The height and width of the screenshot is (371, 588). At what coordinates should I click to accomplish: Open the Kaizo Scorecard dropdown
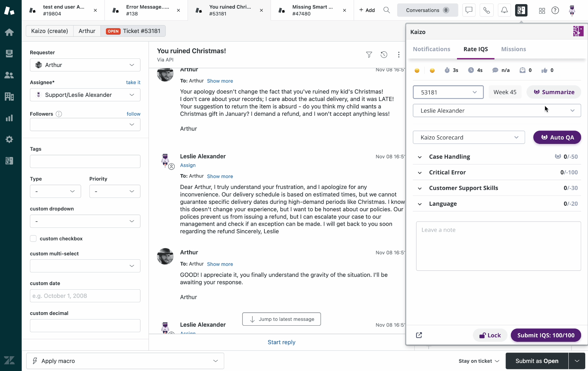[469, 137]
